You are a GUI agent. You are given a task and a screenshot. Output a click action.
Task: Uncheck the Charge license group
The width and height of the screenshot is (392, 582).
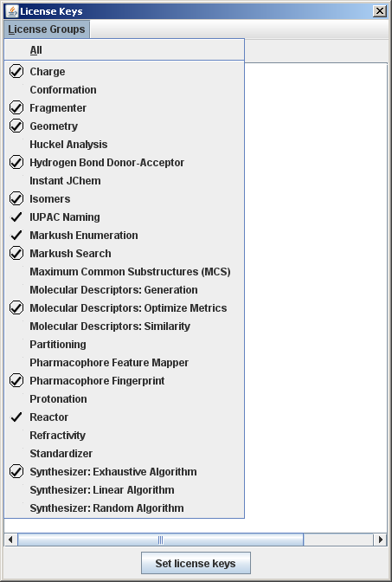pyautogui.click(x=125, y=71)
